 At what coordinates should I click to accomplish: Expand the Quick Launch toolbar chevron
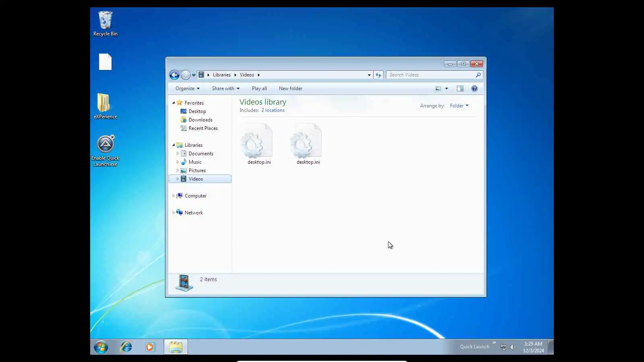coord(494,343)
